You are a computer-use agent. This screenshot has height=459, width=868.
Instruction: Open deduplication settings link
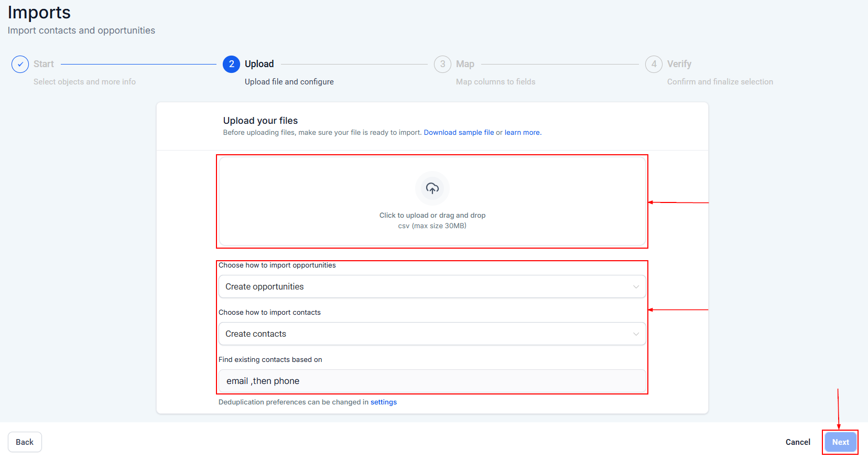click(383, 402)
